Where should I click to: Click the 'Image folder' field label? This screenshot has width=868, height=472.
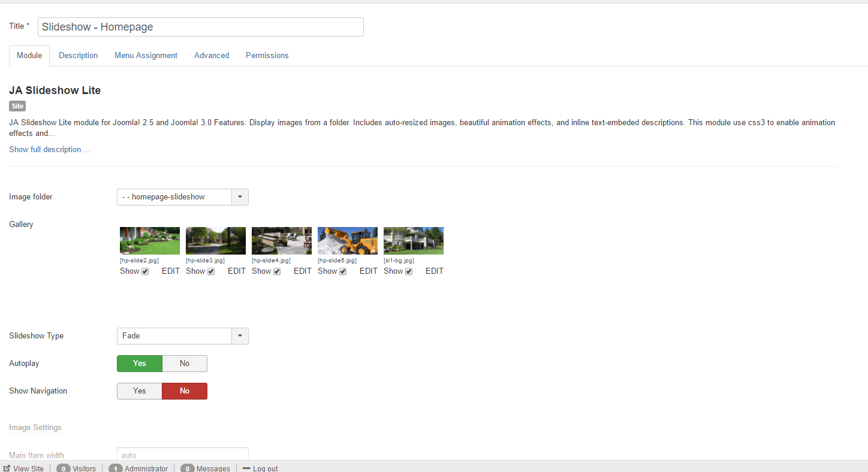(x=31, y=197)
